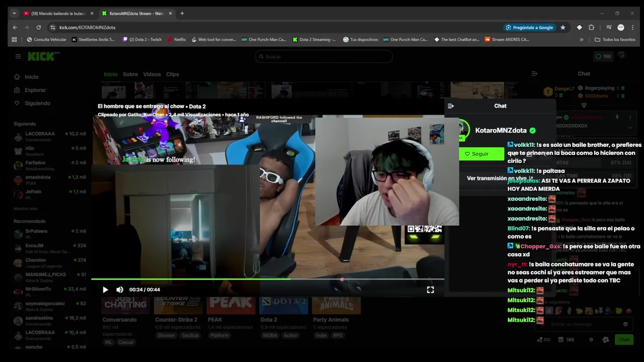This screenshot has width=644, height=362.
Task: Click Pregúntale a Google button
Action: pyautogui.click(x=529, y=27)
